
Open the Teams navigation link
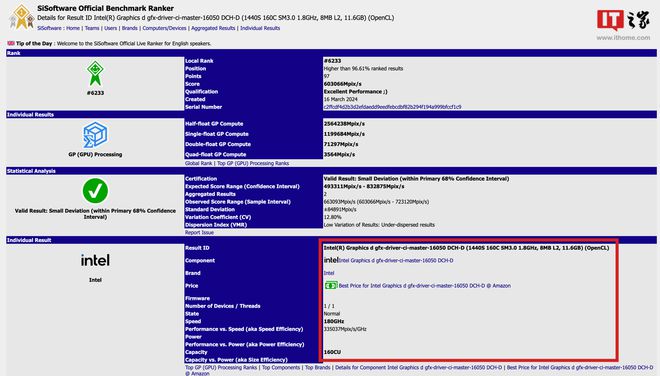coord(92,28)
